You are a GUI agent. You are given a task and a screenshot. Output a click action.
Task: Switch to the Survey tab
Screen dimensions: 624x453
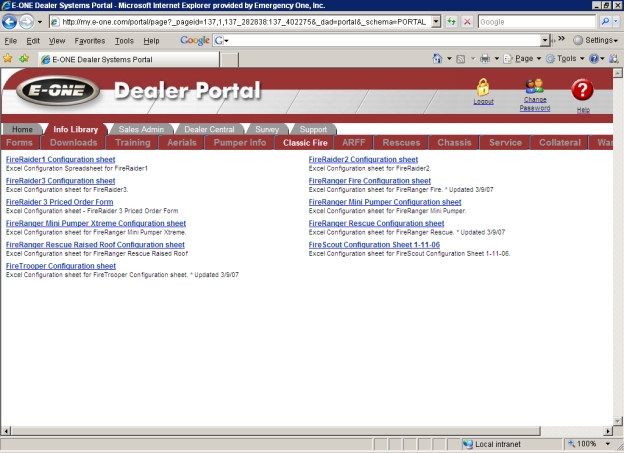(267, 129)
